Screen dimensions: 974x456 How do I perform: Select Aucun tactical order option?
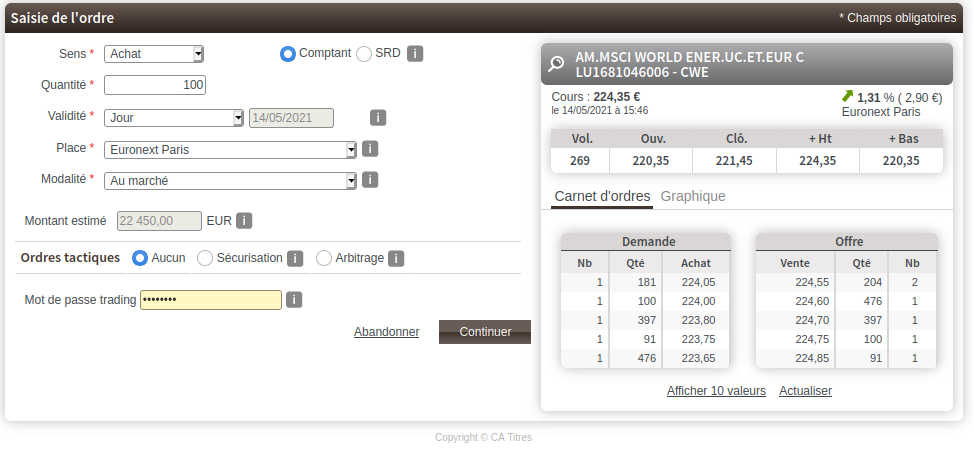tap(140, 258)
